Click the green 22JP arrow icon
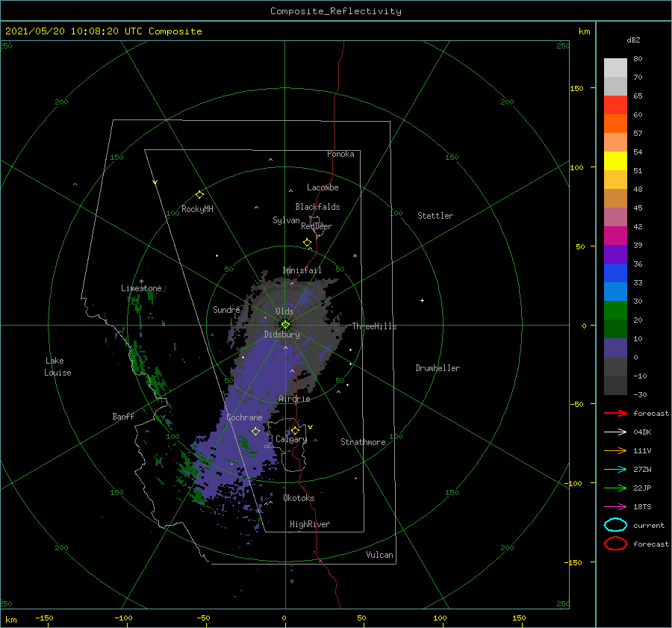The height and width of the screenshot is (628, 672). [x=615, y=488]
